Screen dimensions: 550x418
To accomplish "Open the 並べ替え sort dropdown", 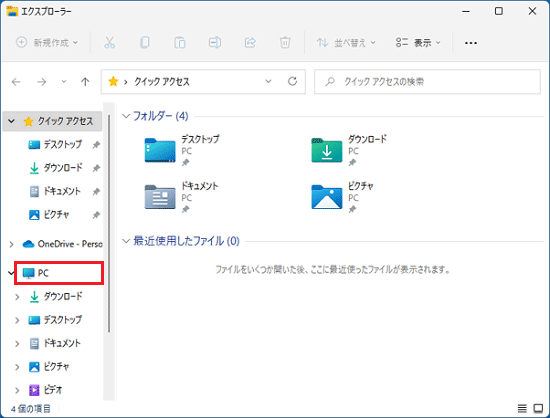I will point(346,43).
